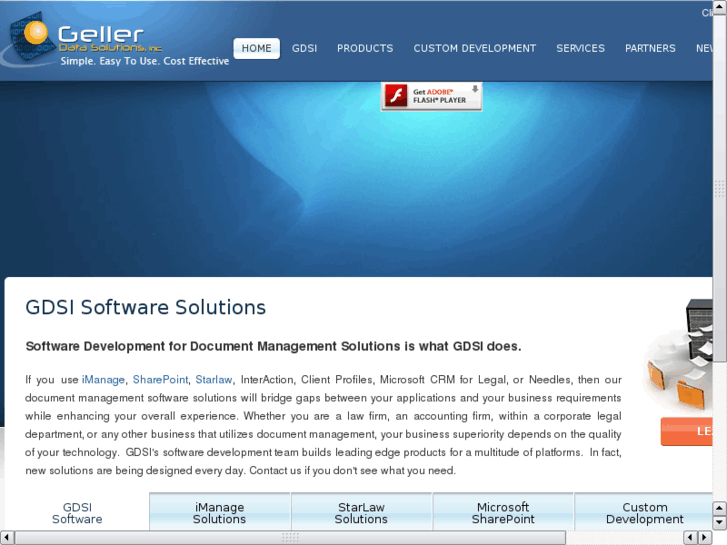
Task: Follow the SharePoint link in paragraph
Action: 160,380
